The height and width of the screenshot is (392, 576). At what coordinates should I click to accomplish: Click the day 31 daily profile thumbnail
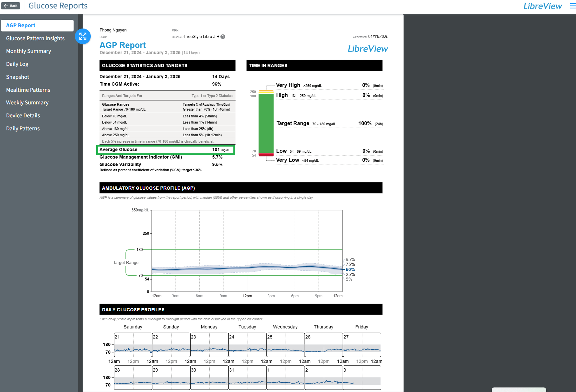pos(247,378)
